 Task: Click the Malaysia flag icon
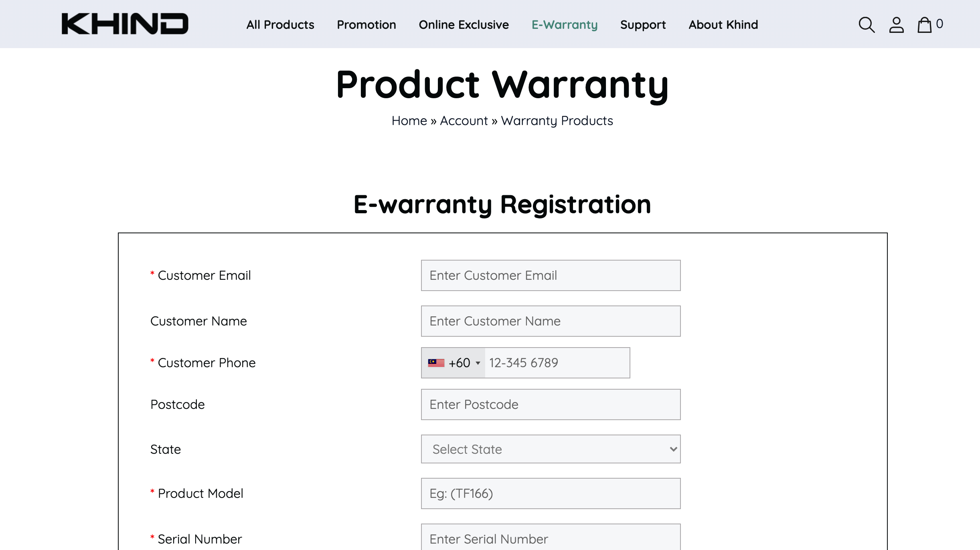(x=436, y=362)
